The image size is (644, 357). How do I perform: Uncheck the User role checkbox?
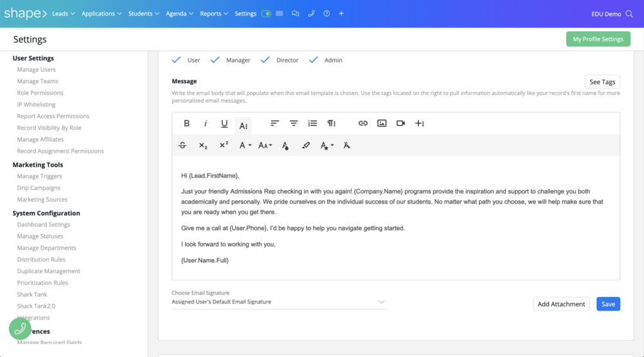point(176,60)
